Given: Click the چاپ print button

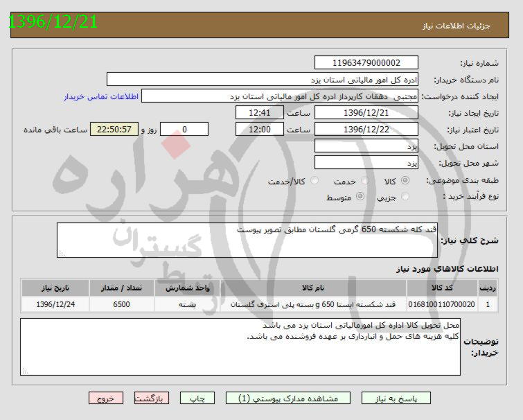Looking at the screenshot, I should [x=197, y=399].
